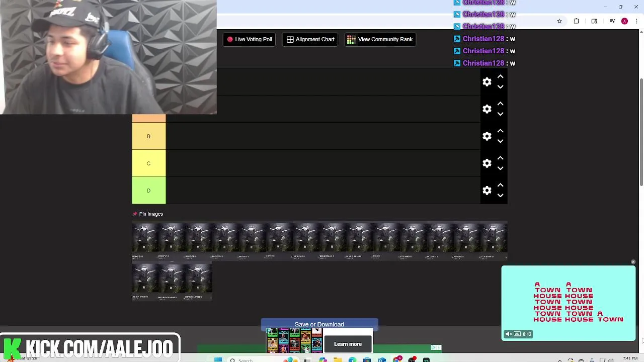Click the red Live Voting Poll dot icon
The image size is (644, 362).
coord(230,39)
